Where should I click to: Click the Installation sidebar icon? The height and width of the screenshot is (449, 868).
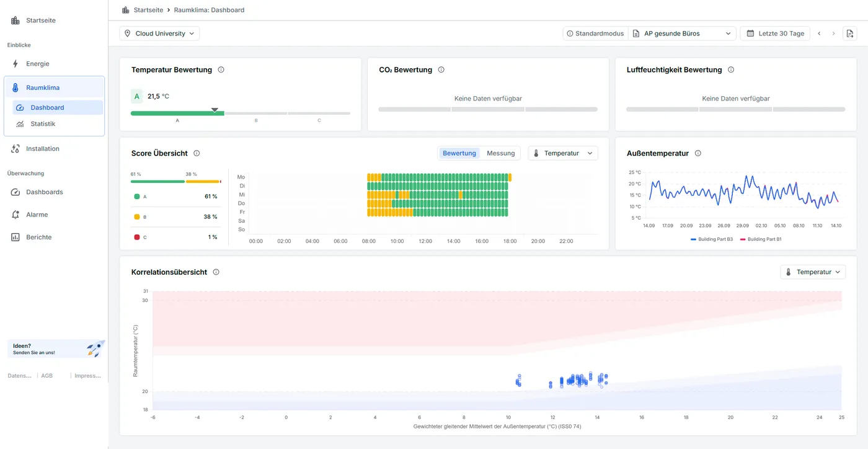15,149
